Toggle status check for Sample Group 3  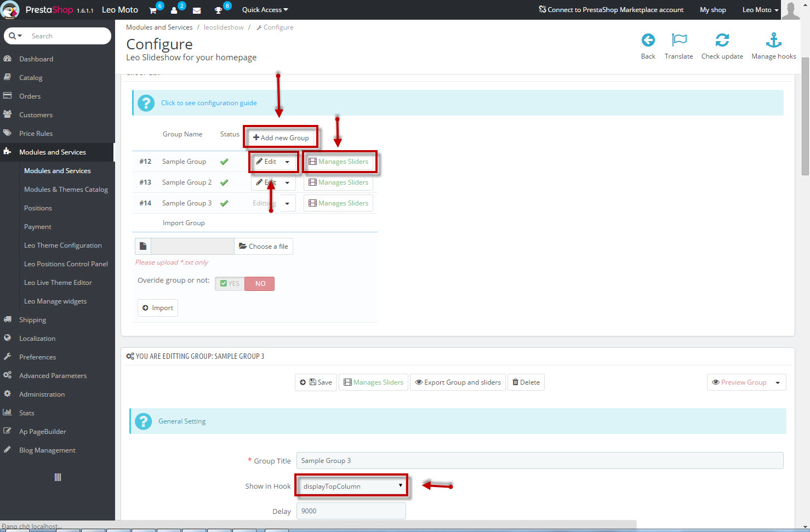(x=224, y=203)
